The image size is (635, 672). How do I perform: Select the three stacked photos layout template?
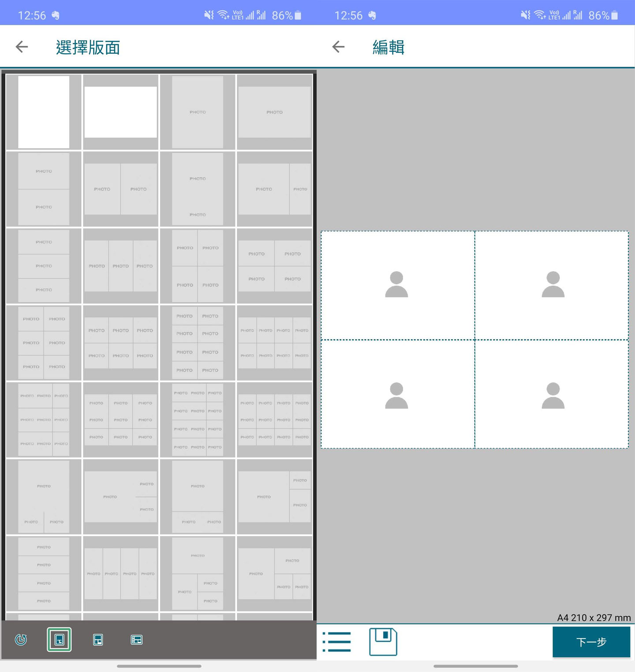click(x=43, y=266)
